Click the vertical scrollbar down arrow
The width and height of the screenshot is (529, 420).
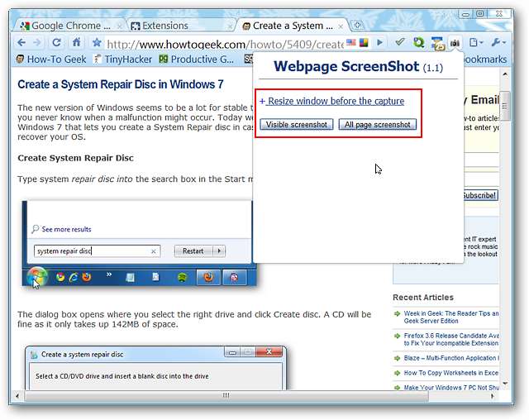505,384
